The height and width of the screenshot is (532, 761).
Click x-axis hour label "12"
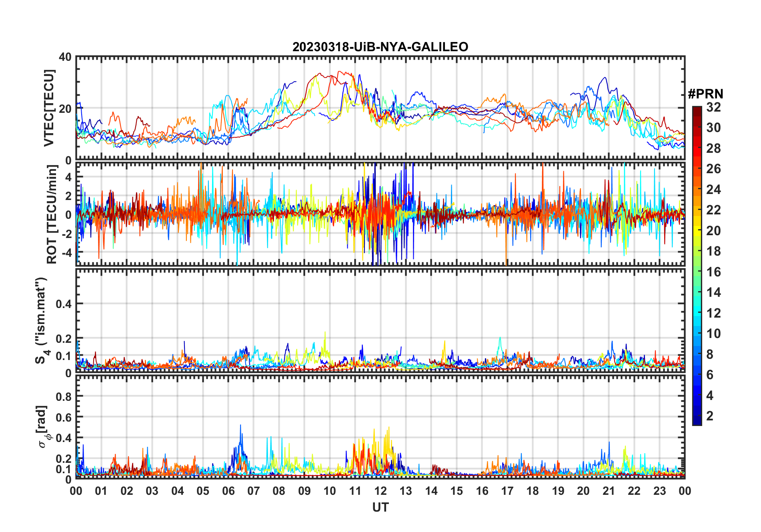click(x=380, y=491)
